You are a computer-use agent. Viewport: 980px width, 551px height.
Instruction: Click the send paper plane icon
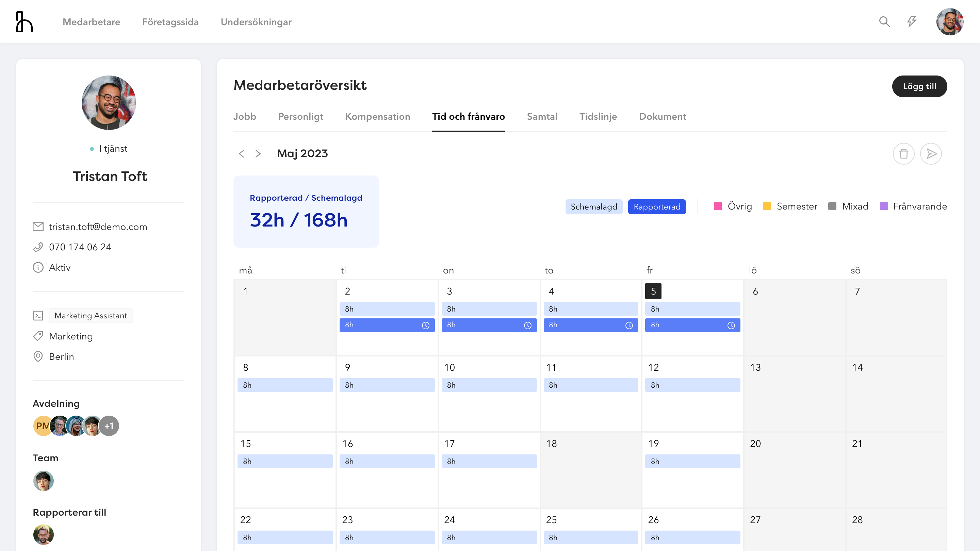(x=931, y=154)
